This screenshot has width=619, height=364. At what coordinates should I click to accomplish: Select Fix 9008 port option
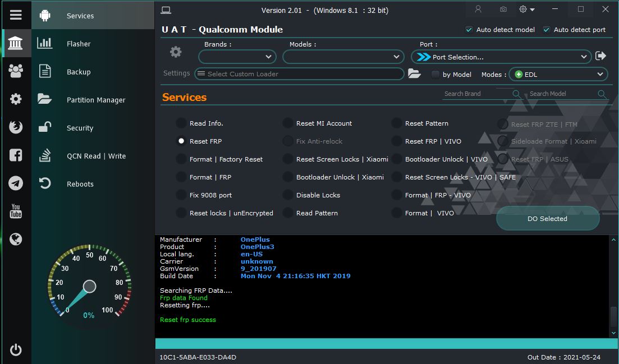point(181,195)
